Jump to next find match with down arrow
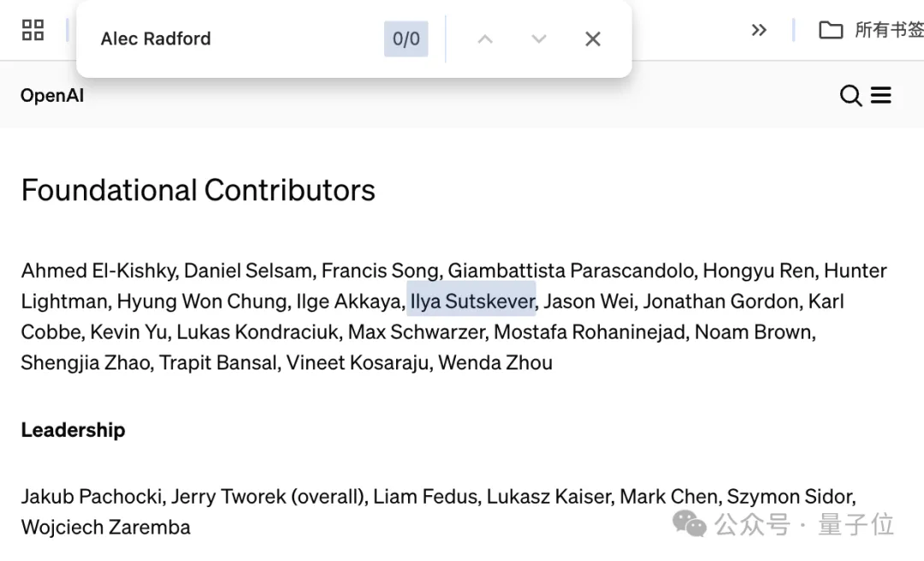 click(539, 38)
